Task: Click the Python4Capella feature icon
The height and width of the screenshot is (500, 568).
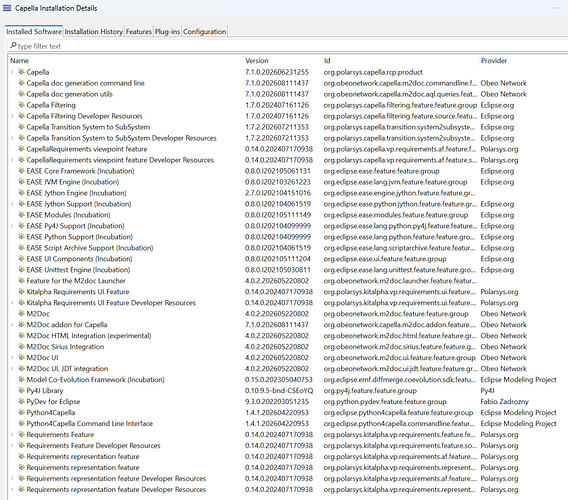Action: pyautogui.click(x=21, y=412)
